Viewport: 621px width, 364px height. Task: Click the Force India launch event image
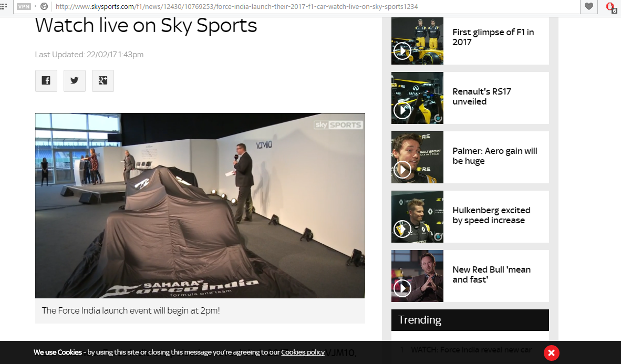200,205
